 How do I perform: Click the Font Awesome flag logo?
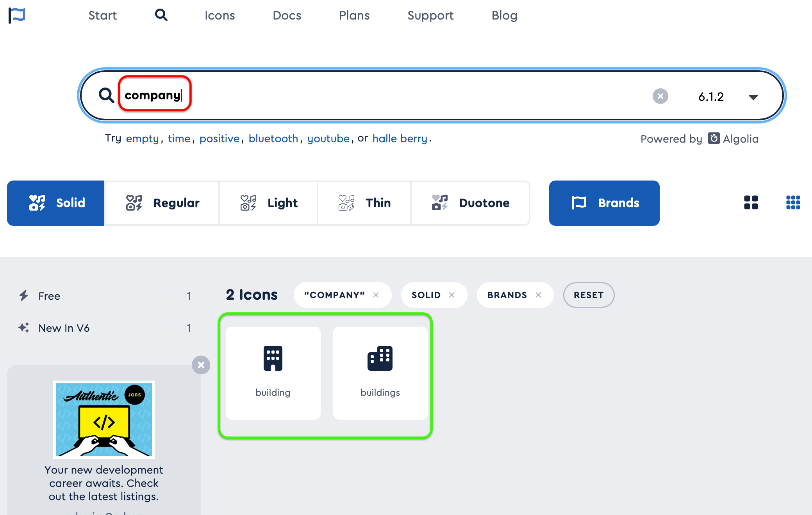(x=17, y=15)
